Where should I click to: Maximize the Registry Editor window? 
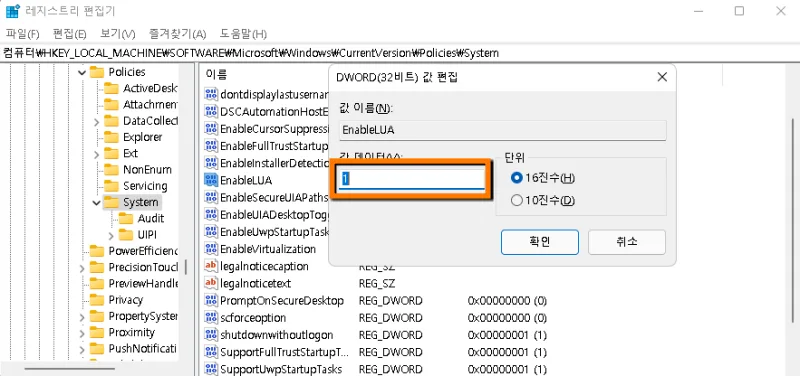[739, 11]
